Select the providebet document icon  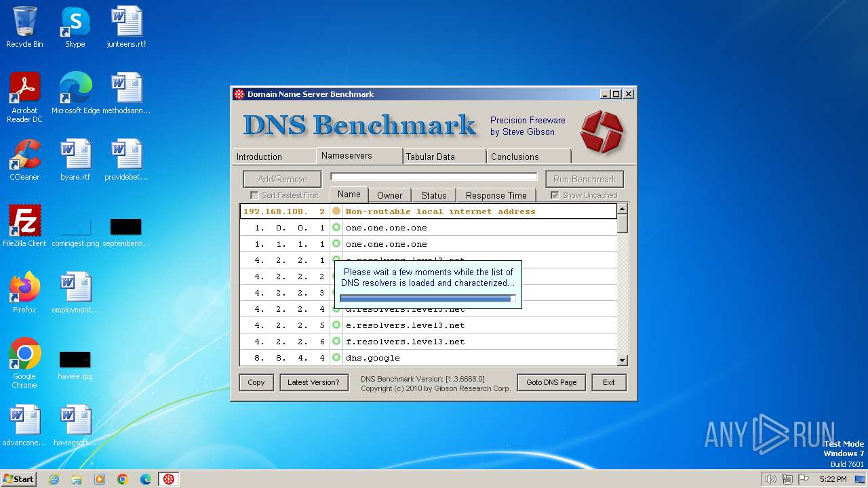click(x=126, y=159)
